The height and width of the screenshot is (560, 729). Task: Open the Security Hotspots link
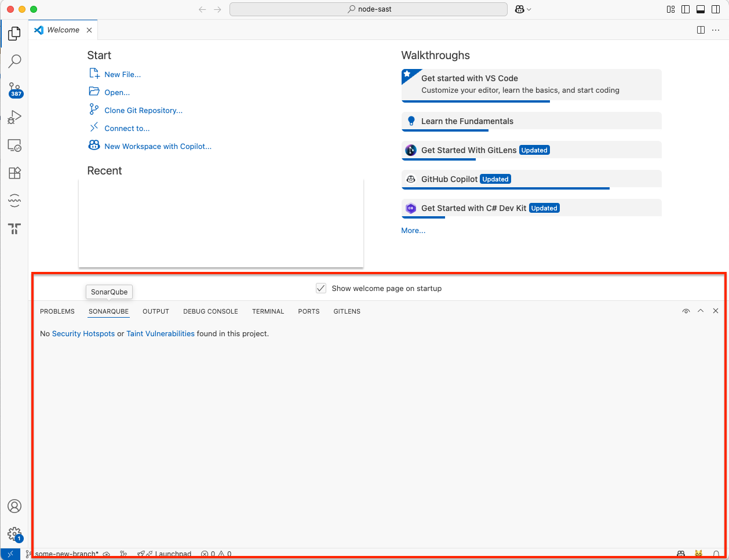[x=83, y=333]
